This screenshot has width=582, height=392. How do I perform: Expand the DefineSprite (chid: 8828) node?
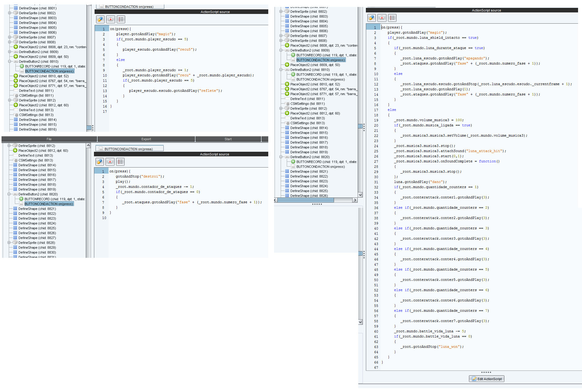(9, 243)
